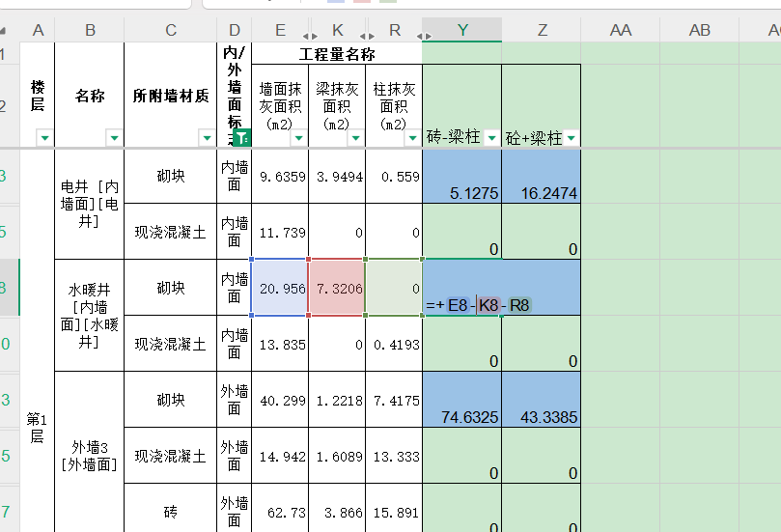
Task: Select column header Y
Action: (x=462, y=30)
